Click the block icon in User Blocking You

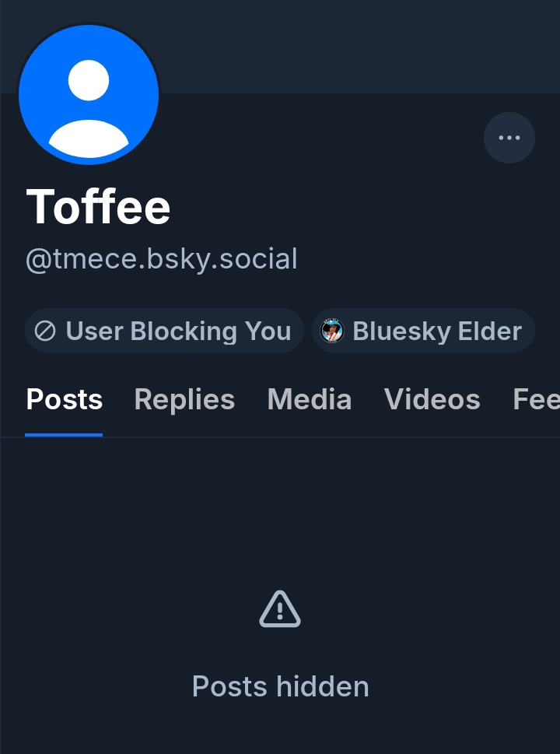coord(46,331)
